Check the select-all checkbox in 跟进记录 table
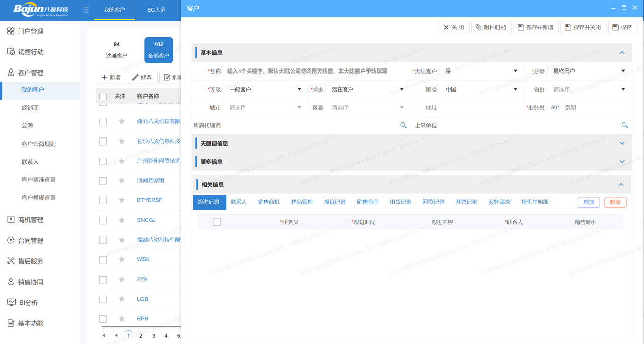The width and height of the screenshot is (644, 344). coord(217,221)
